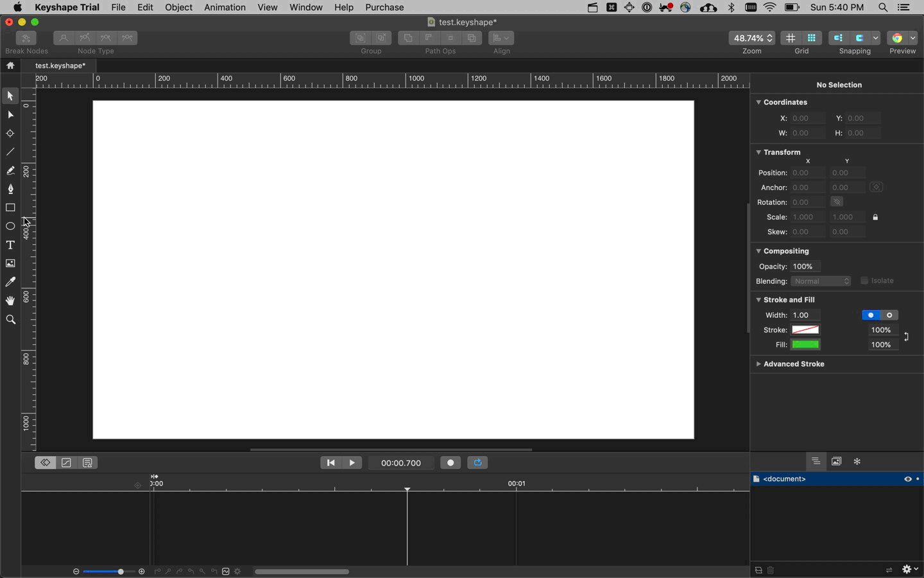
Task: Toggle the dotted grid snapping button
Action: click(x=812, y=38)
